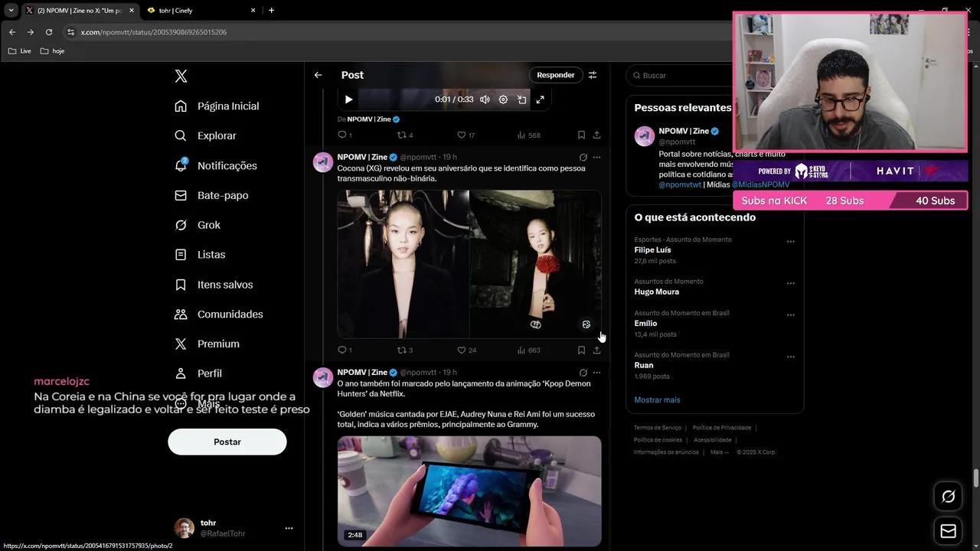Open the floating messages envelope button
The image size is (980, 551).
coord(948,531)
